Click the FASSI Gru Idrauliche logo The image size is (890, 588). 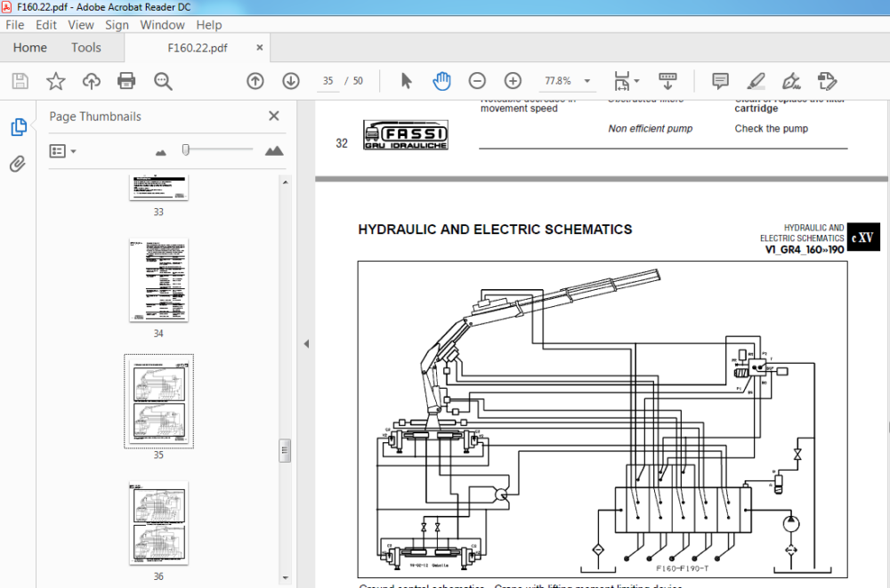(x=406, y=135)
